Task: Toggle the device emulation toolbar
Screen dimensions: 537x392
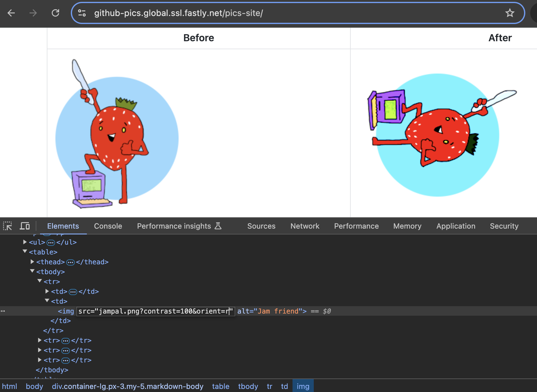Action: click(25, 226)
